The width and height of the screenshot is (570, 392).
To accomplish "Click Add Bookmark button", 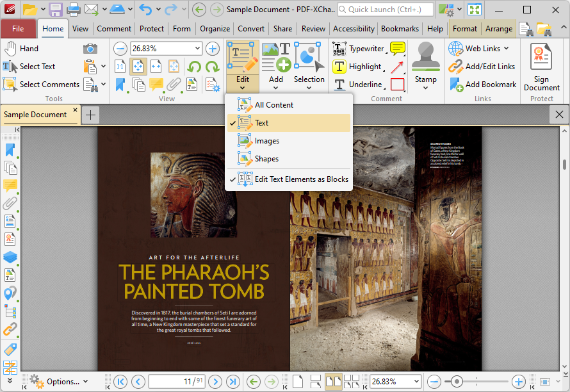I will click(x=482, y=85).
